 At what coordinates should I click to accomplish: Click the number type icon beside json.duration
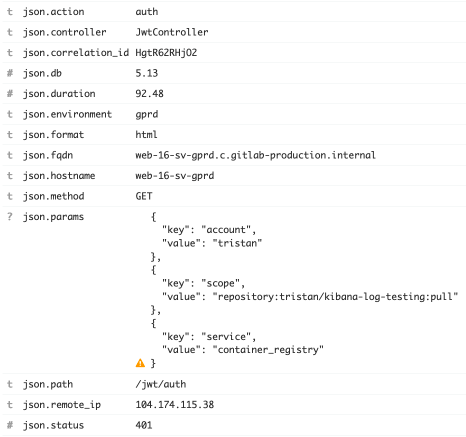[x=10, y=94]
